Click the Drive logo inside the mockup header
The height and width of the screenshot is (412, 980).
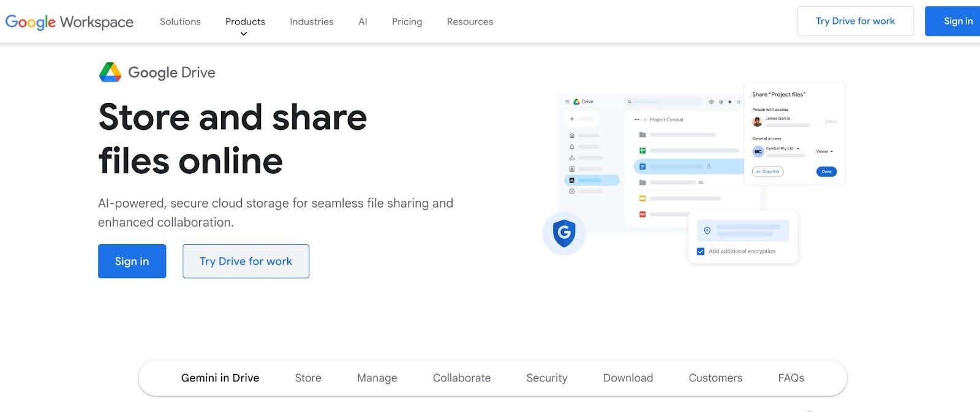click(576, 102)
